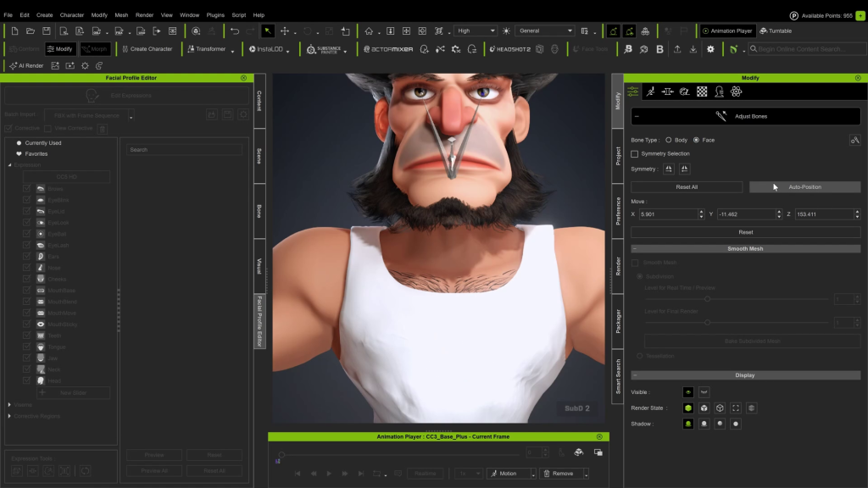This screenshot has height=488, width=868.
Task: Click the Move X value field
Action: pos(670,214)
